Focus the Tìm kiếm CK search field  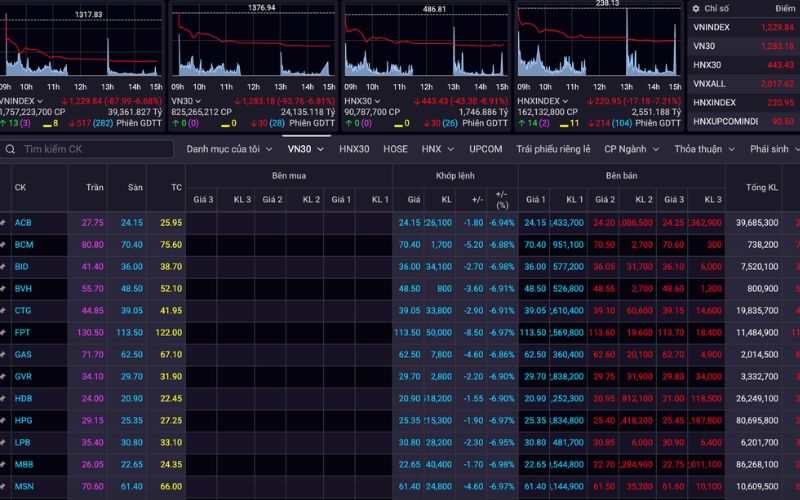click(87, 149)
